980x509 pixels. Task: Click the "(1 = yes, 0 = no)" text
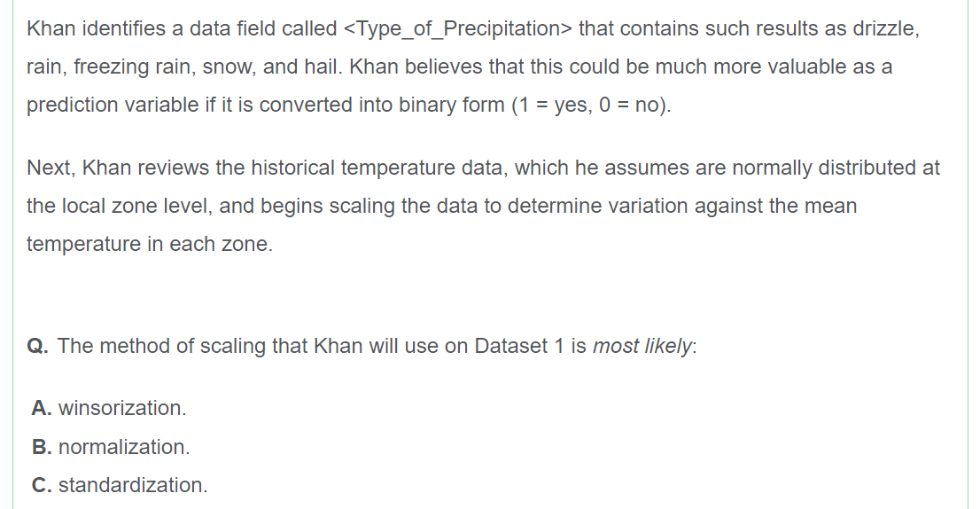pyautogui.click(x=591, y=105)
